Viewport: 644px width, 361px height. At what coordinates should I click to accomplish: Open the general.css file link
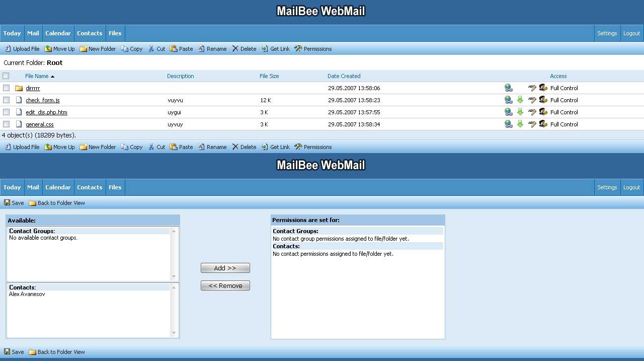click(x=40, y=124)
